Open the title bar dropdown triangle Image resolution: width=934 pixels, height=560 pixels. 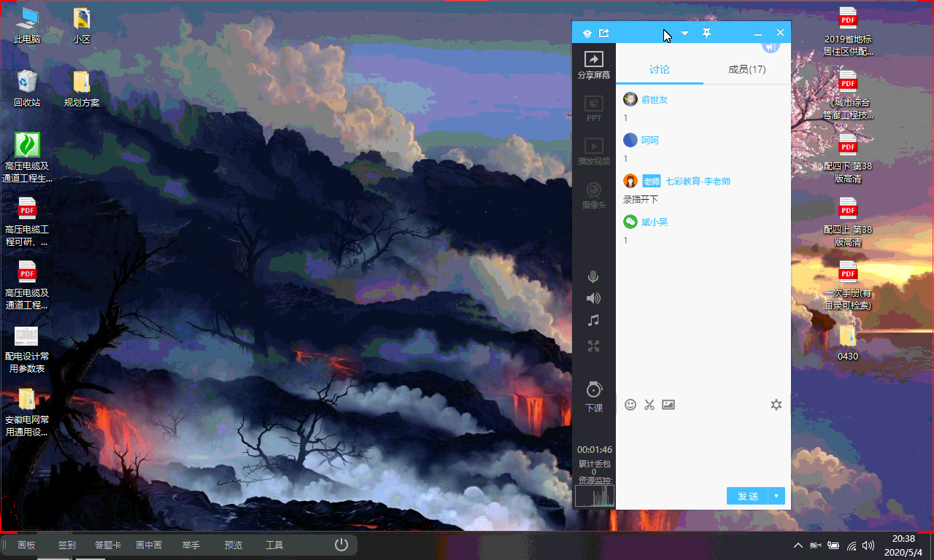684,33
